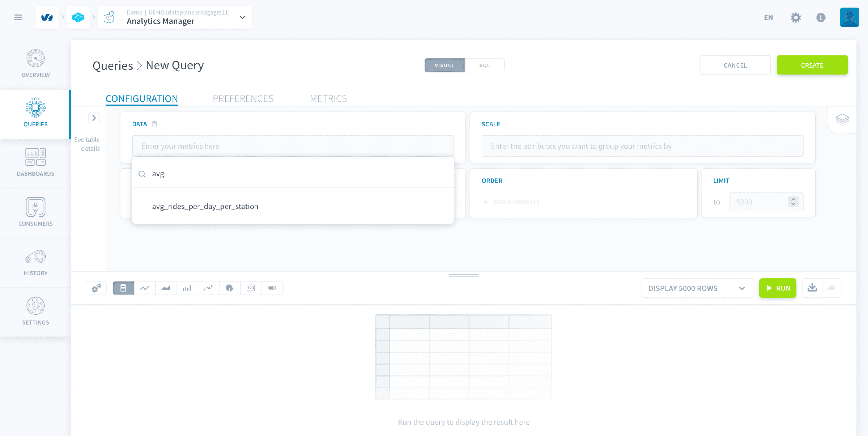Open Consumers section in sidebar
Image resolution: width=868 pixels, height=436 pixels.
coord(35,212)
